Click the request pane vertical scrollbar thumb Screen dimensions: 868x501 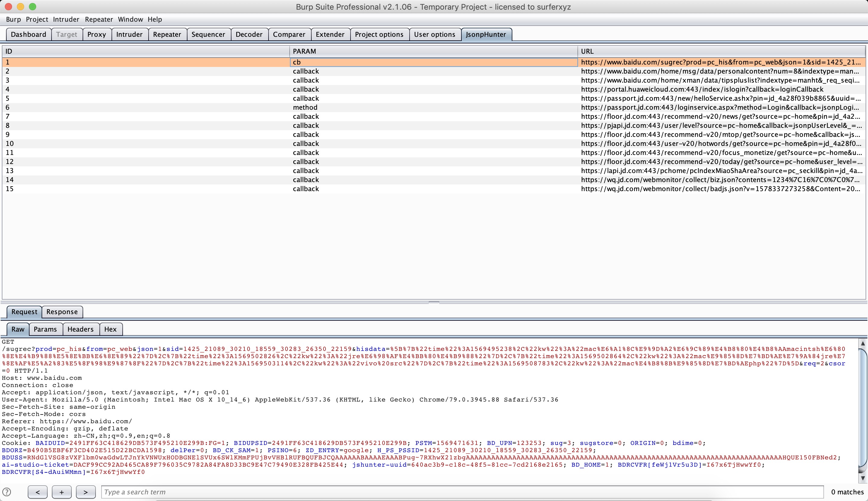tap(863, 409)
